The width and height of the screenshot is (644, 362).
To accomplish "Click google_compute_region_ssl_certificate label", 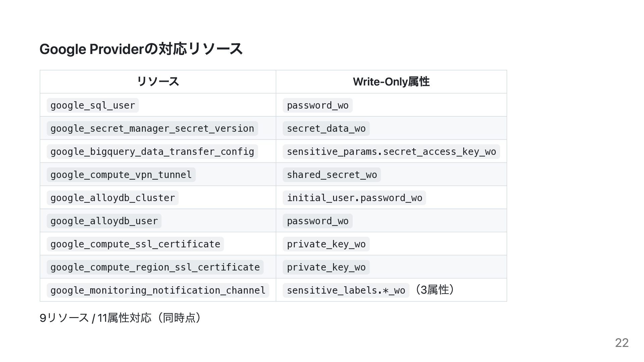I will tap(155, 267).
